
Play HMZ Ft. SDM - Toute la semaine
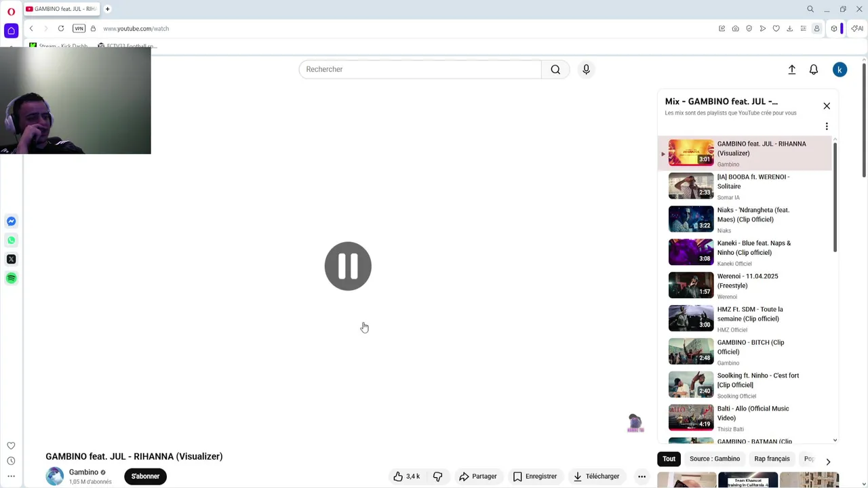pos(744,319)
